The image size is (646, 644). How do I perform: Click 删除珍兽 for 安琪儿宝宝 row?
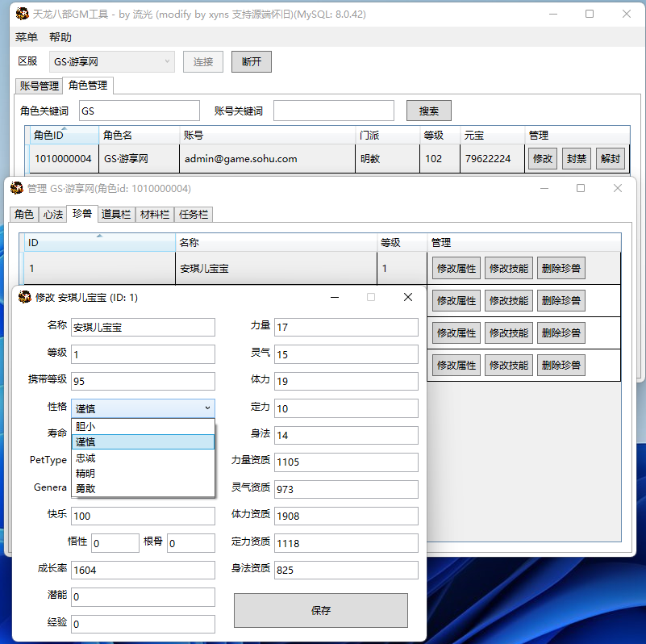[x=561, y=268]
